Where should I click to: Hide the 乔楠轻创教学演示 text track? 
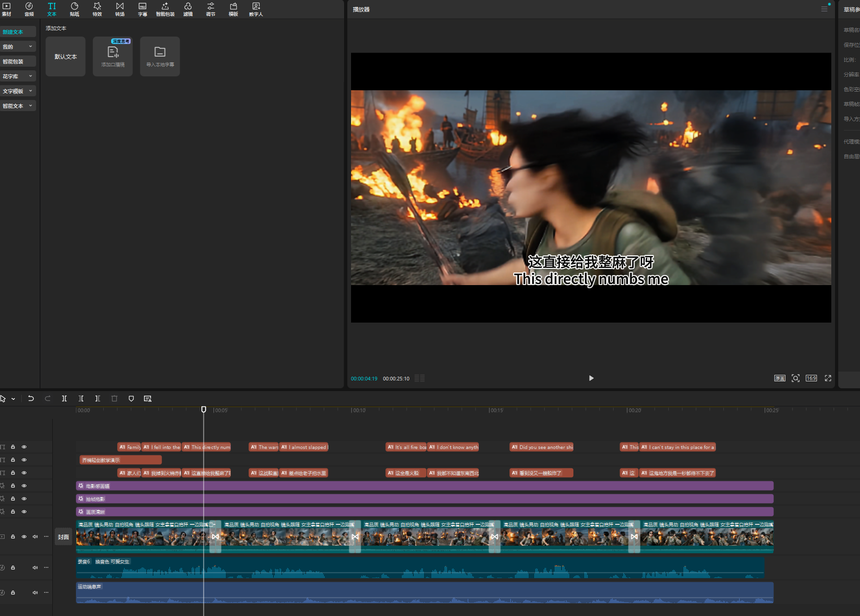point(24,460)
